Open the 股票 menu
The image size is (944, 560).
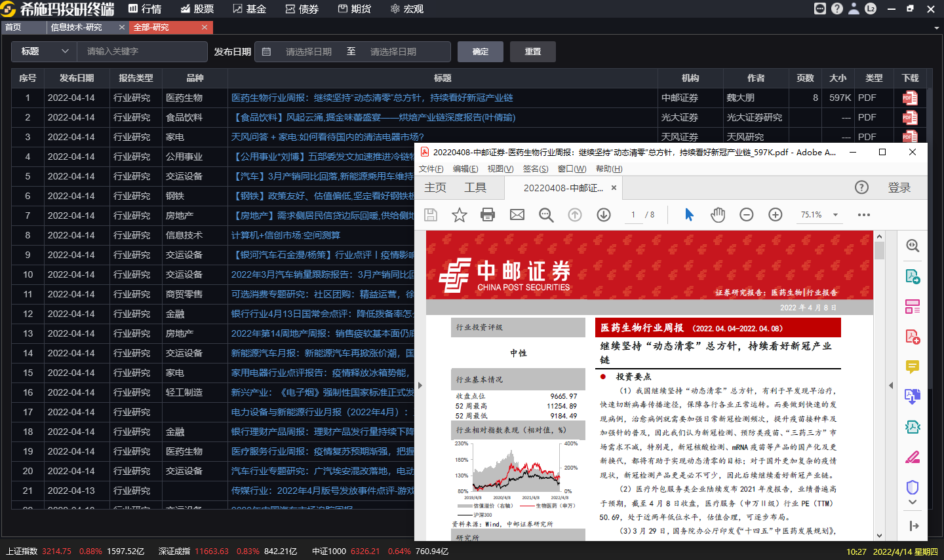(197, 9)
